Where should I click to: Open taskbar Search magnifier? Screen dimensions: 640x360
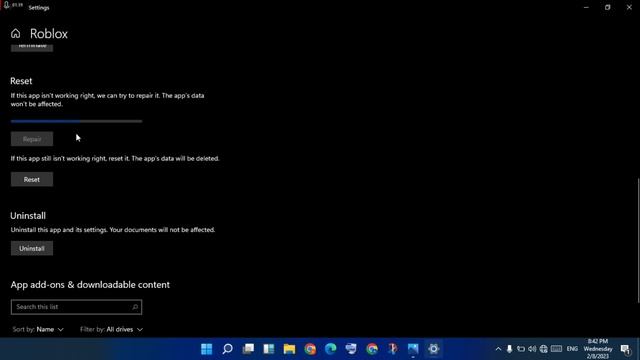[x=227, y=349]
